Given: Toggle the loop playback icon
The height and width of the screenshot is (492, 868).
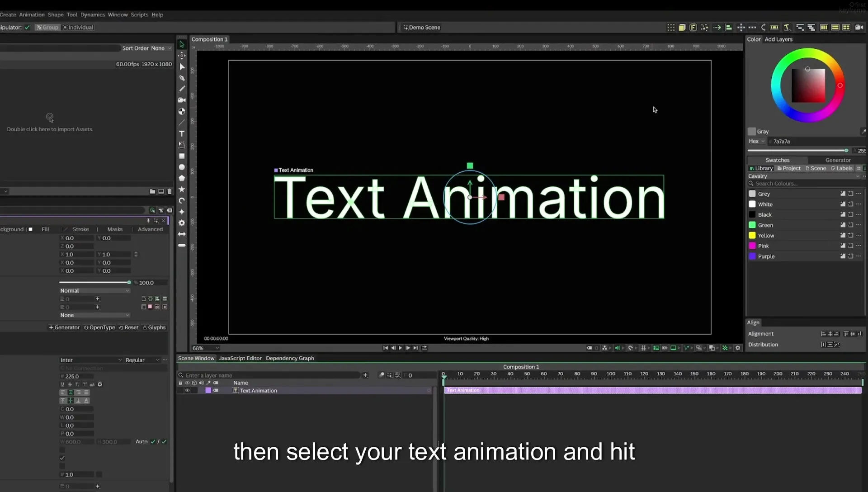Looking at the screenshot, I should [425, 348].
